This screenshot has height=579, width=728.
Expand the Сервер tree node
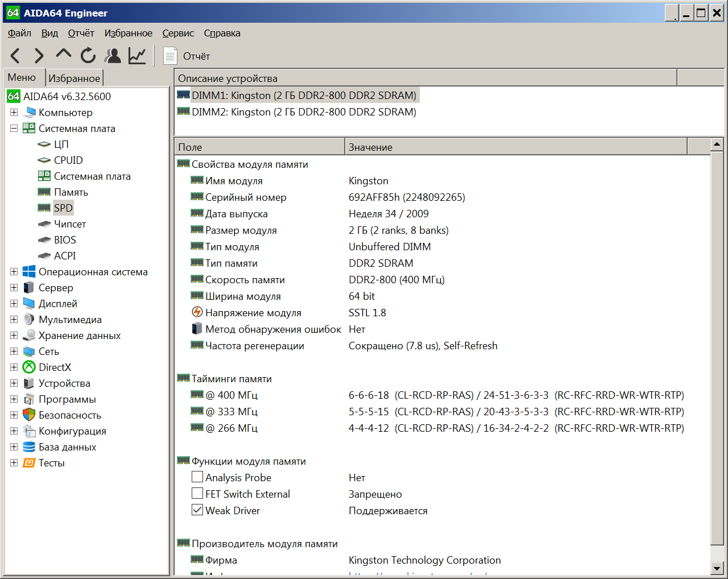14,288
